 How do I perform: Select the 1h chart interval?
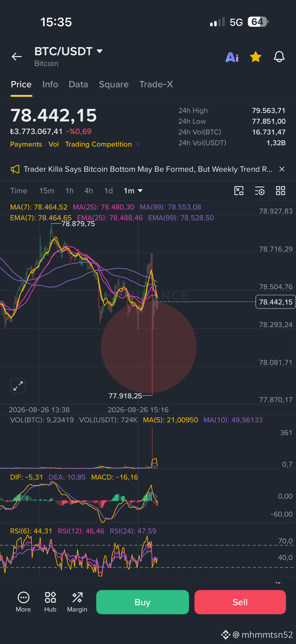coord(70,191)
